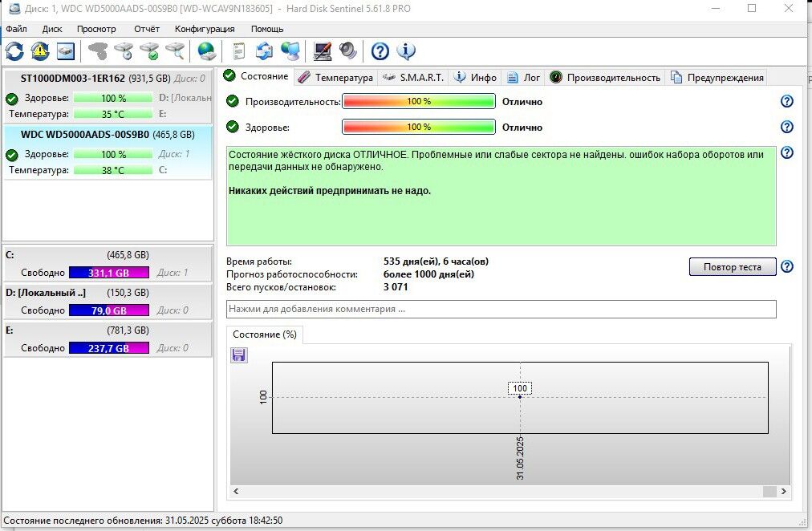Click green check icon beside ST1000DM003 Здоровье
This screenshot has height=531, width=812.
(12, 99)
